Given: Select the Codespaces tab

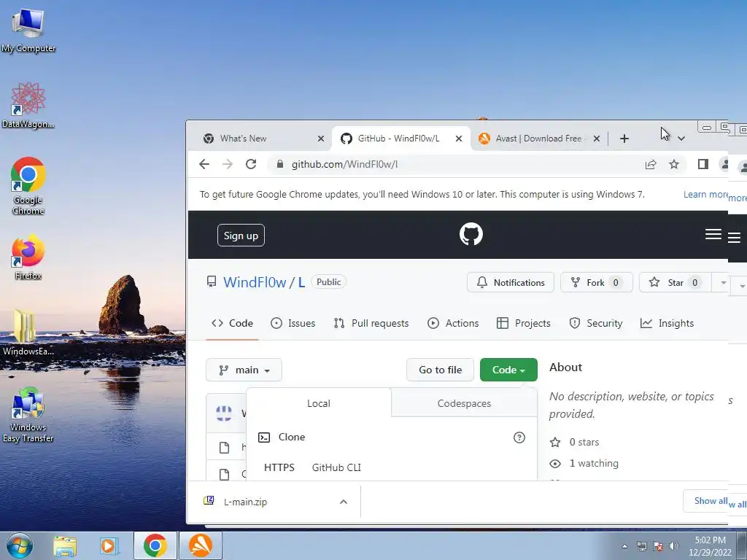Looking at the screenshot, I should [x=464, y=403].
